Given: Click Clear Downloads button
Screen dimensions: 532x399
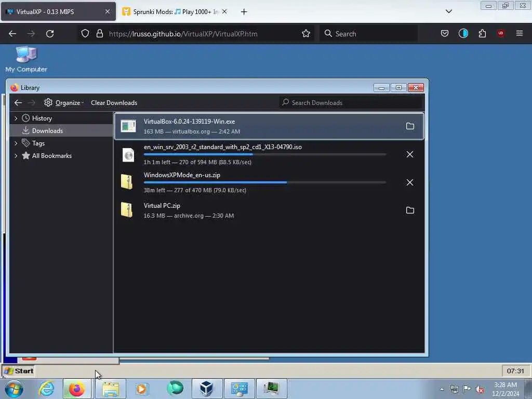Looking at the screenshot, I should tap(114, 102).
